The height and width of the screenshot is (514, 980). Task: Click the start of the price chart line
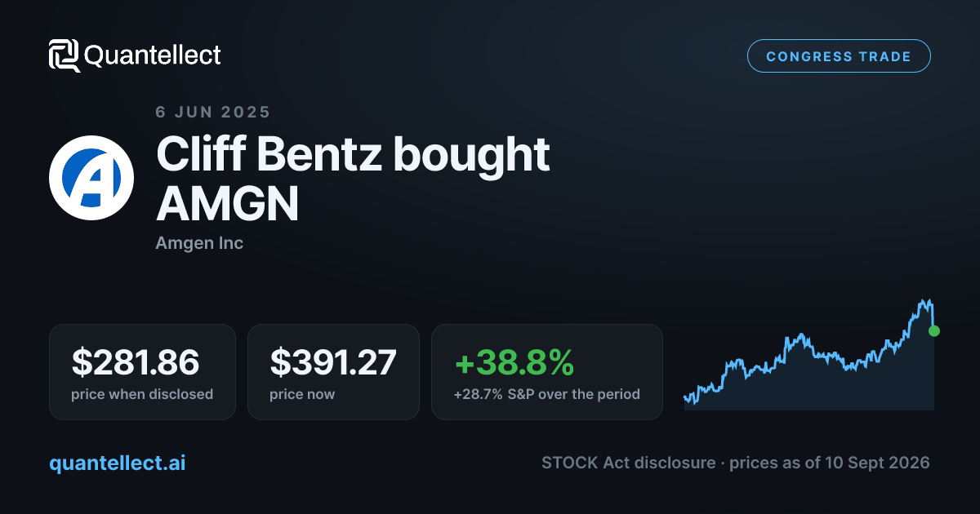point(686,397)
